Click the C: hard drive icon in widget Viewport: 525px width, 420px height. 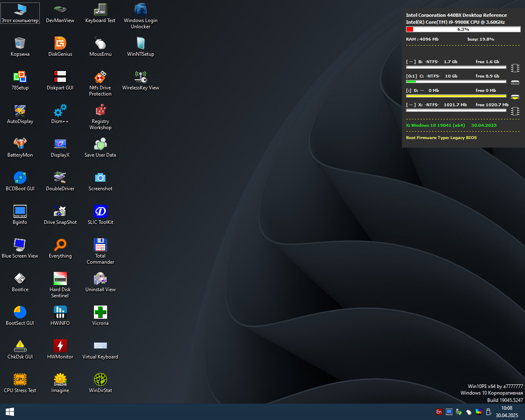tap(515, 82)
